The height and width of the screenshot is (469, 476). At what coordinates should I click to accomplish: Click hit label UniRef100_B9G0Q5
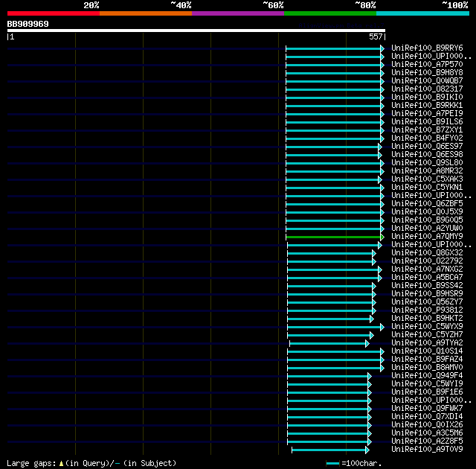(427, 220)
